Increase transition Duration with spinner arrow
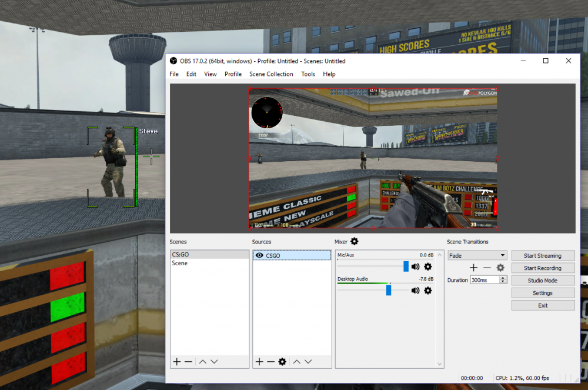The width and height of the screenshot is (588, 390). (503, 278)
